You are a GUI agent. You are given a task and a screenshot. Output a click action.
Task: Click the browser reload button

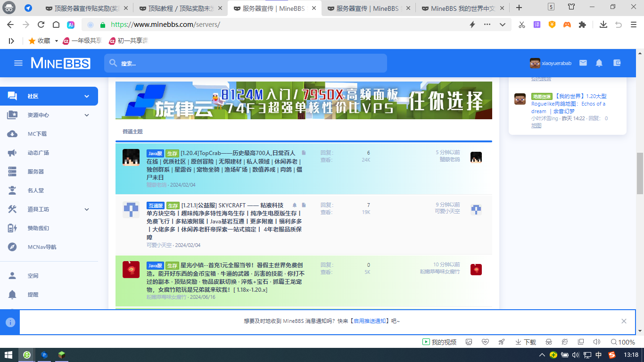(x=41, y=25)
